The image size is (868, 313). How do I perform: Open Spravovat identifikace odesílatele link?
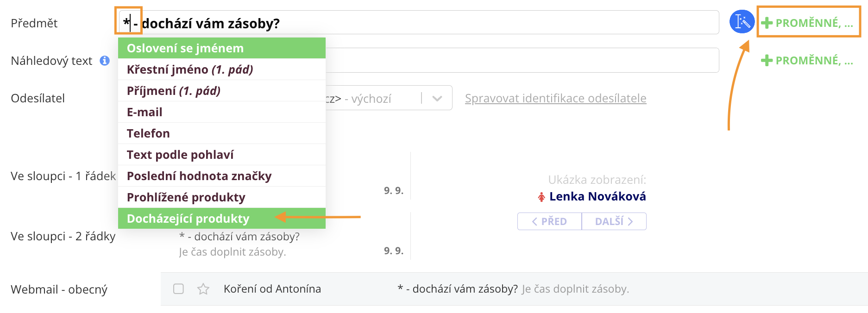coord(555,98)
